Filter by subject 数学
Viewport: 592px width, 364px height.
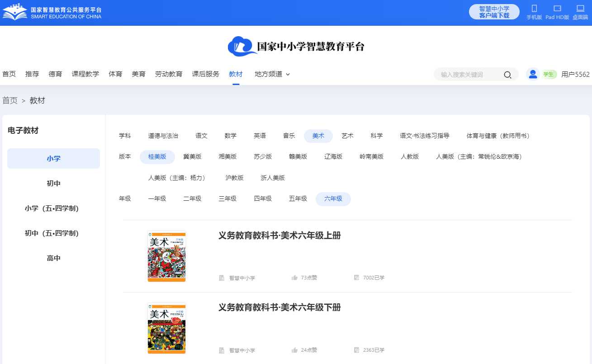point(231,136)
